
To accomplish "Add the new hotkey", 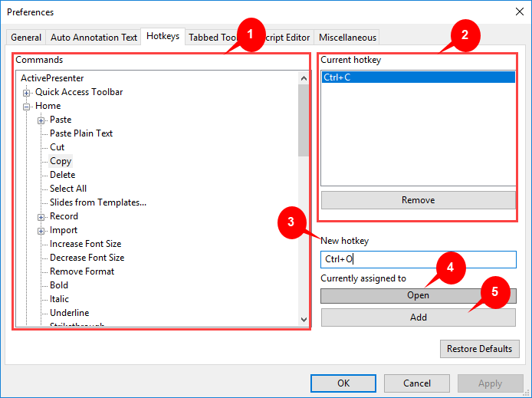I will coord(419,317).
